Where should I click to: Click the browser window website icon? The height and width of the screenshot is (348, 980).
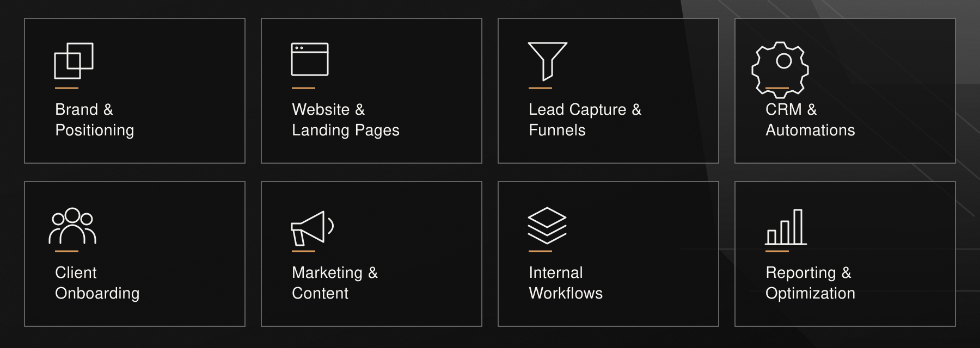310,59
